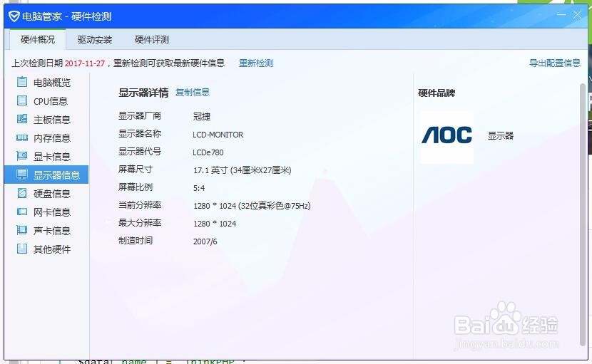Show 显卡信息 label in the sidebar
This screenshot has height=364, width=592.
[52, 157]
